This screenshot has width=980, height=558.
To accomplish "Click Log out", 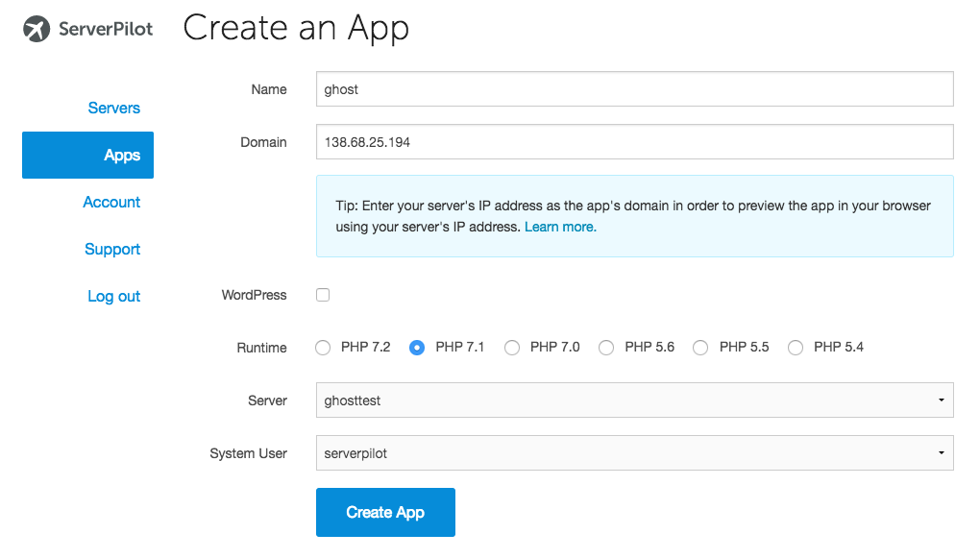I will click(113, 296).
